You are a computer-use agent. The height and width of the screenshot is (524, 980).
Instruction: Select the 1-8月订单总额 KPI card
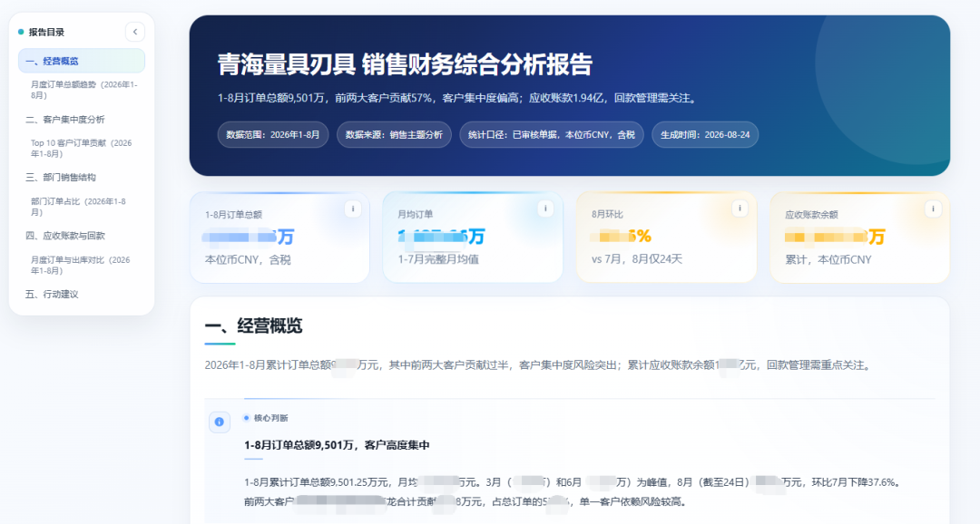[x=280, y=238]
